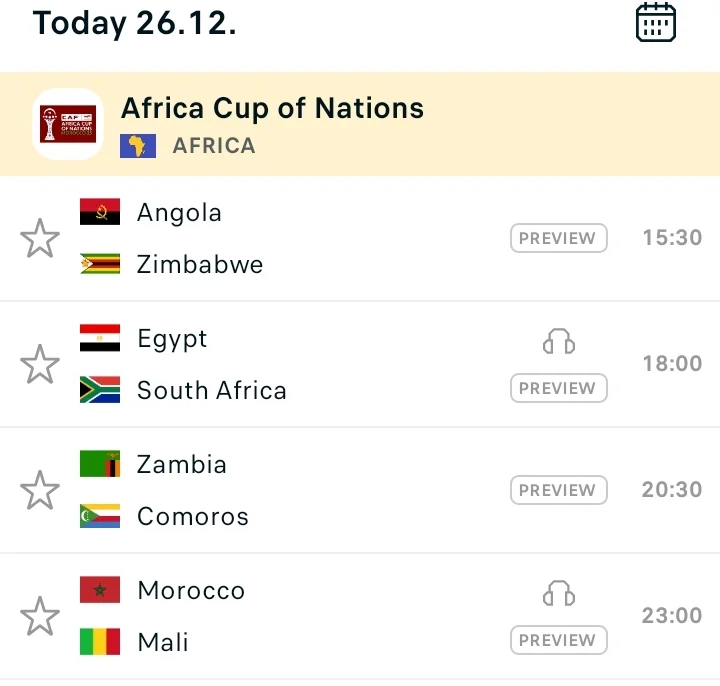Screen dimensions: 720x686
Task: Star the Egypt vs South Africa match
Action: [x=40, y=364]
